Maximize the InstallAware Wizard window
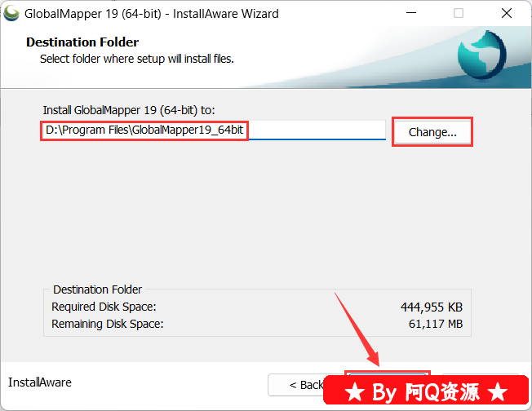This screenshot has height=411, width=532. pyautogui.click(x=459, y=13)
